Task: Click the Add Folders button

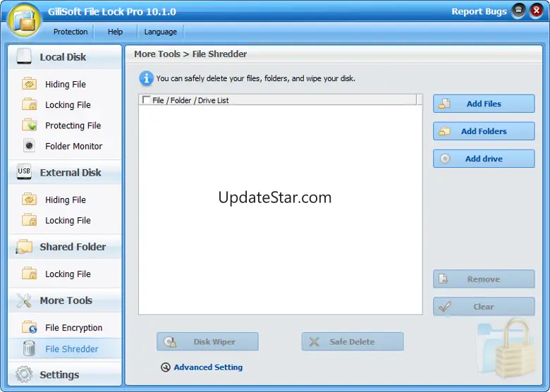Action: (x=484, y=131)
